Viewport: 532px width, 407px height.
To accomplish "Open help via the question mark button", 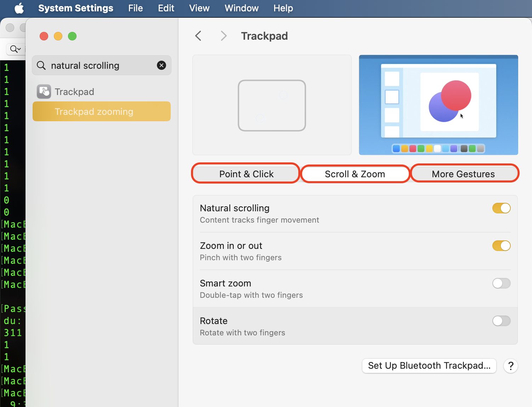I will coord(510,366).
